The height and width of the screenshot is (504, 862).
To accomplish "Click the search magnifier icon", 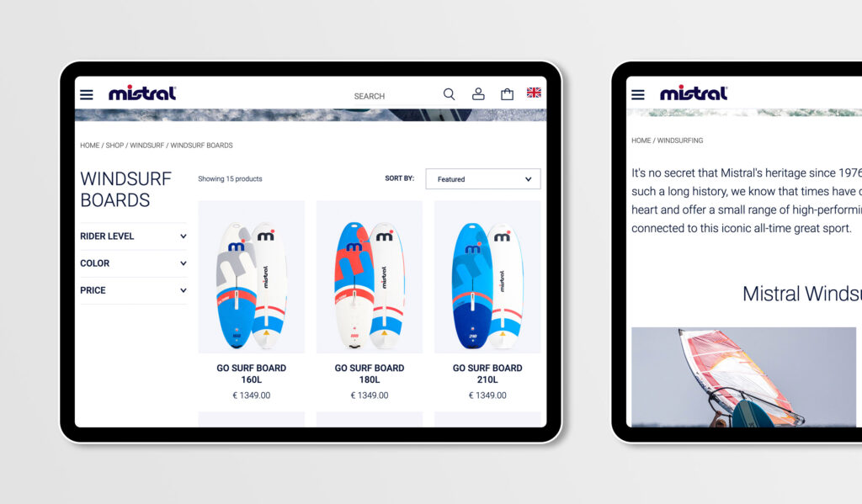I will [x=450, y=94].
